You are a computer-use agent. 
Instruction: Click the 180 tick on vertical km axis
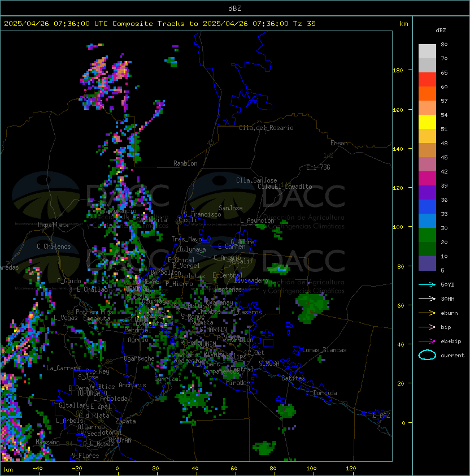point(398,70)
